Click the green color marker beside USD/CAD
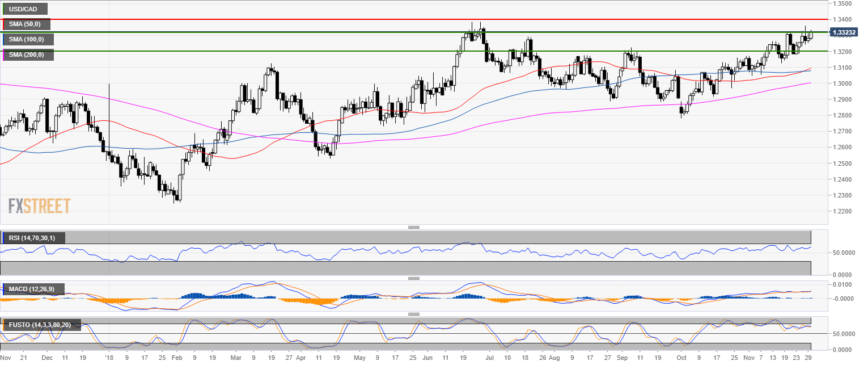 coord(3,9)
